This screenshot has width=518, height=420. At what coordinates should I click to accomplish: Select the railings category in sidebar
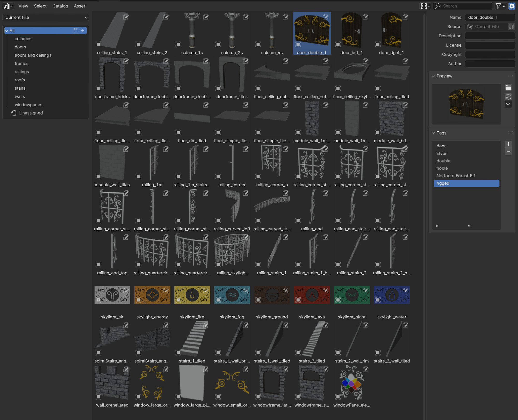pyautogui.click(x=22, y=72)
